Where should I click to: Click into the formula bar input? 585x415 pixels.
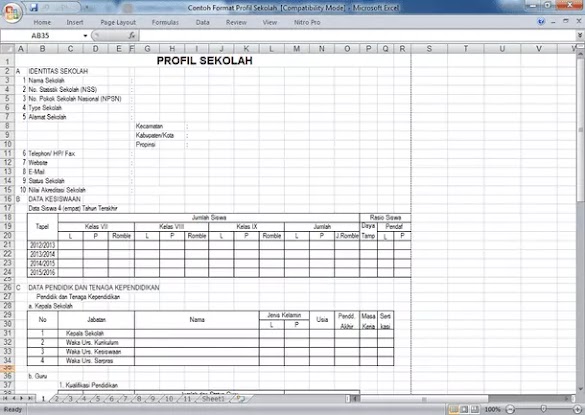pyautogui.click(x=357, y=35)
